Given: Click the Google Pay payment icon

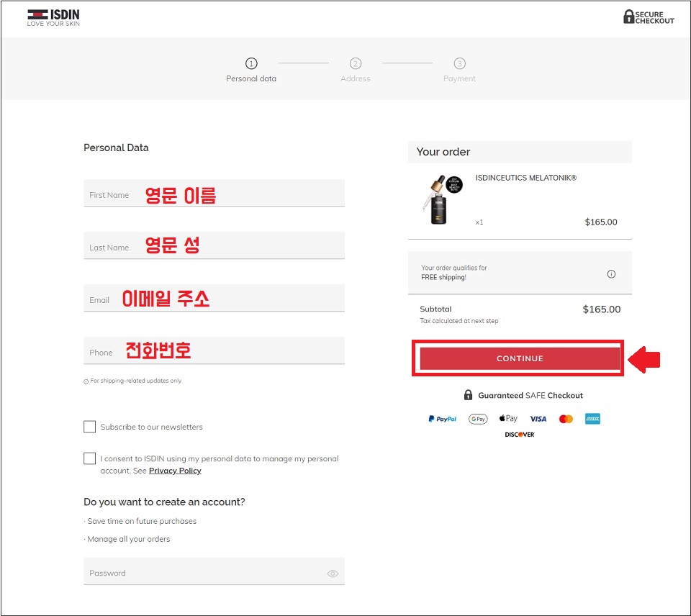Looking at the screenshot, I should click(478, 419).
